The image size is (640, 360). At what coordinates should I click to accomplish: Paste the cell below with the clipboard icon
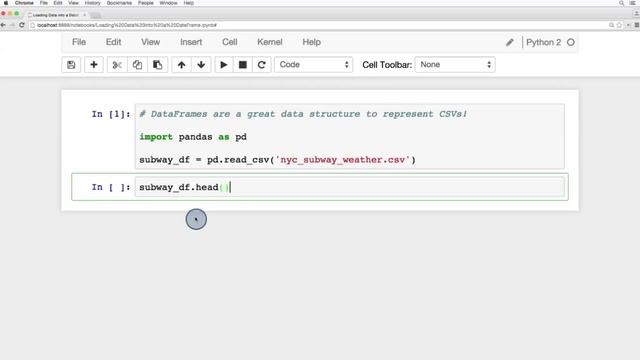(157, 64)
